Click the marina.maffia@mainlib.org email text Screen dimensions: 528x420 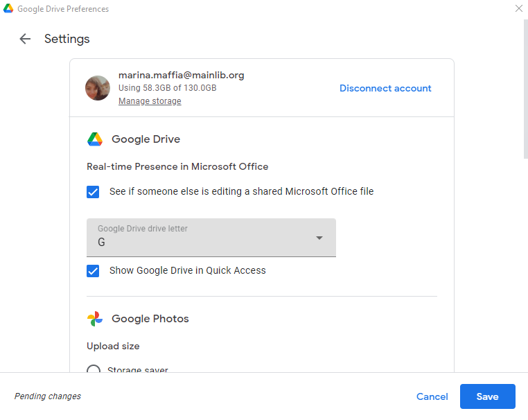(x=181, y=75)
